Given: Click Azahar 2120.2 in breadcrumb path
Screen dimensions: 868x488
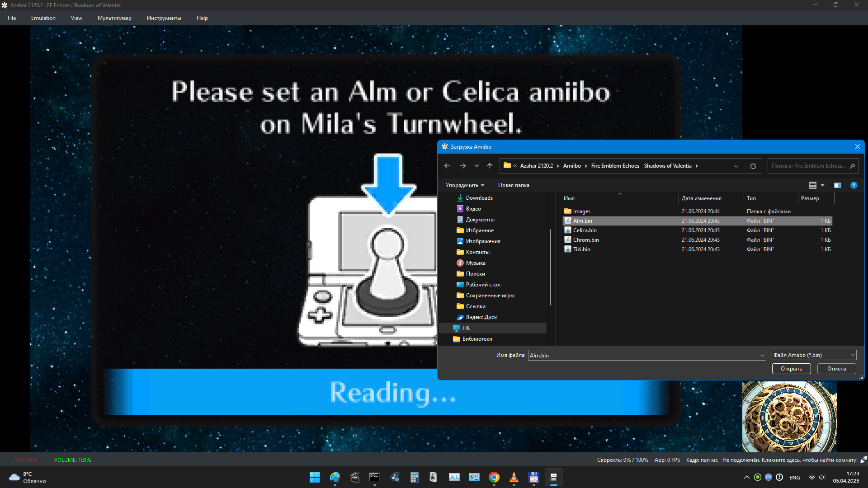Looking at the screenshot, I should pyautogui.click(x=536, y=166).
